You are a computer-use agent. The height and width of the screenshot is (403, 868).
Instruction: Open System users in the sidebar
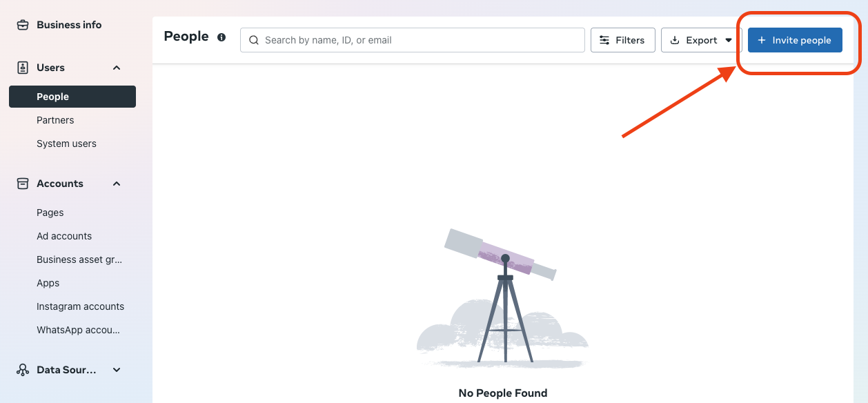pyautogui.click(x=66, y=144)
